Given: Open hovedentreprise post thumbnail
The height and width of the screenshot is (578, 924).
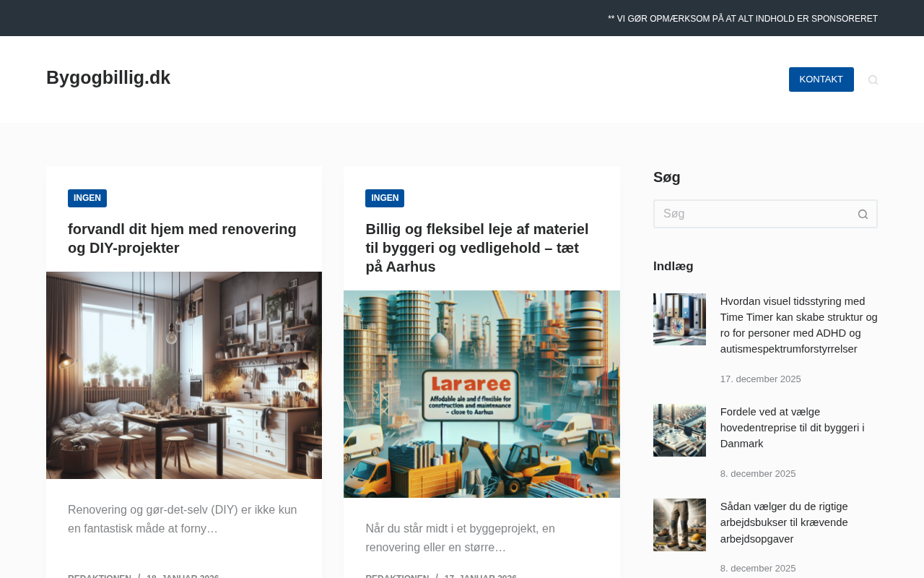Looking at the screenshot, I should [x=679, y=430].
